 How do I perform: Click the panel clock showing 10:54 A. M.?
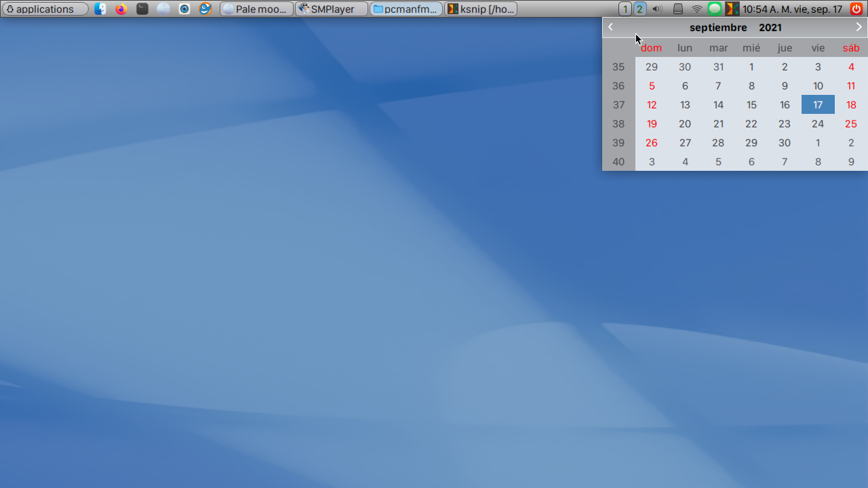point(792,9)
